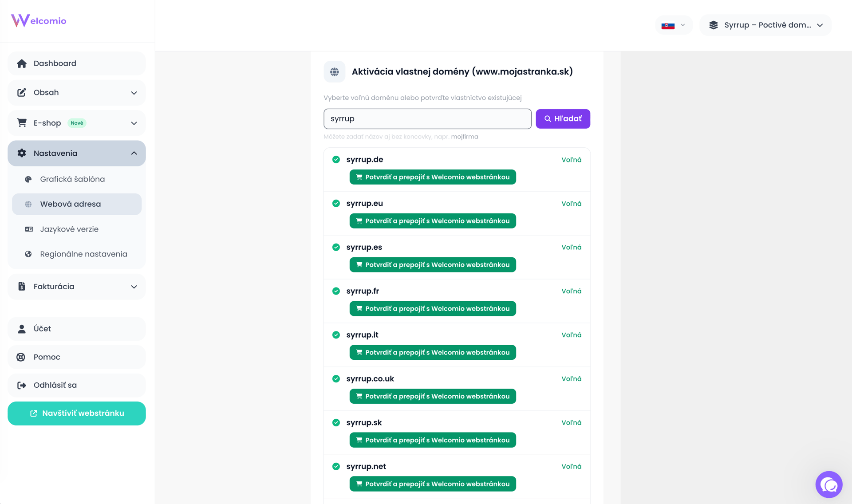Open the chat support bubble

click(x=828, y=484)
